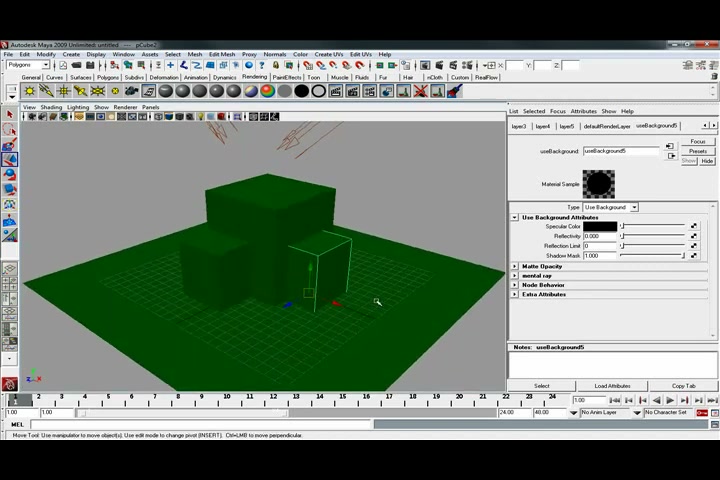The width and height of the screenshot is (720, 480).
Task: Toggle isolate select in panel toolbar
Action: tap(237, 117)
